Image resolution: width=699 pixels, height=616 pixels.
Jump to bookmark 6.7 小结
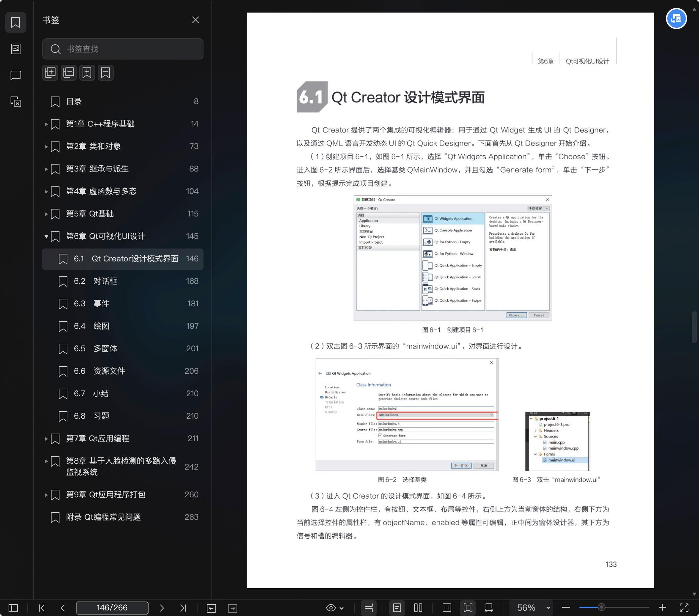coord(123,394)
